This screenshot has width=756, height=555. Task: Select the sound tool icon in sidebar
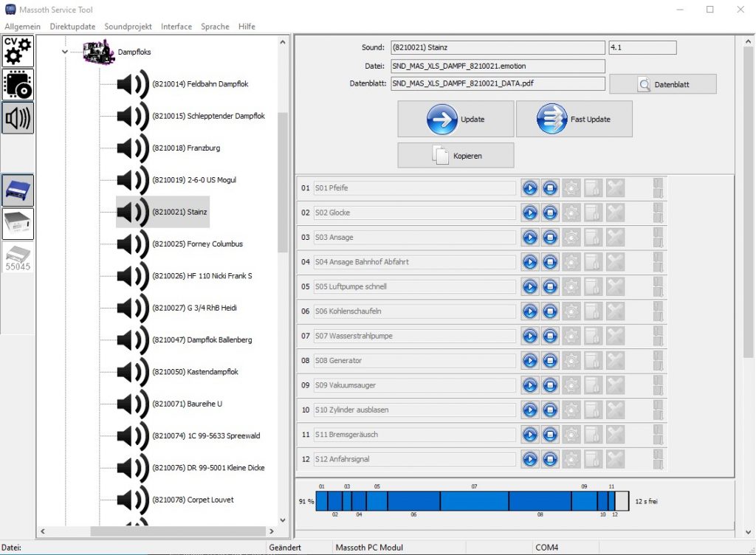click(x=17, y=118)
